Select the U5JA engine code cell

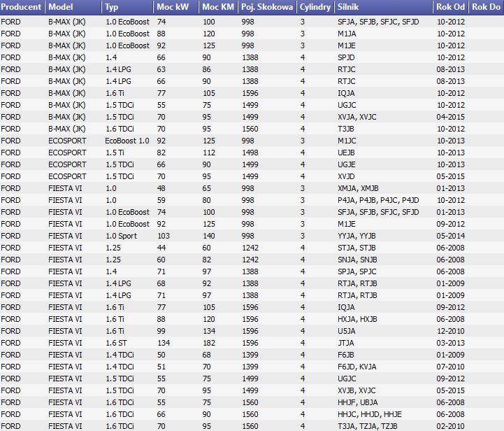347,331
